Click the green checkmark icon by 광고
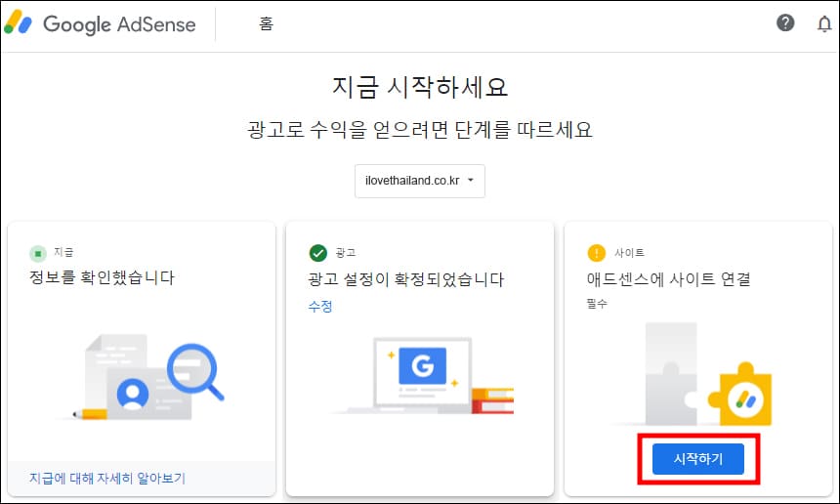Screen dimensions: 840x504 point(318,252)
